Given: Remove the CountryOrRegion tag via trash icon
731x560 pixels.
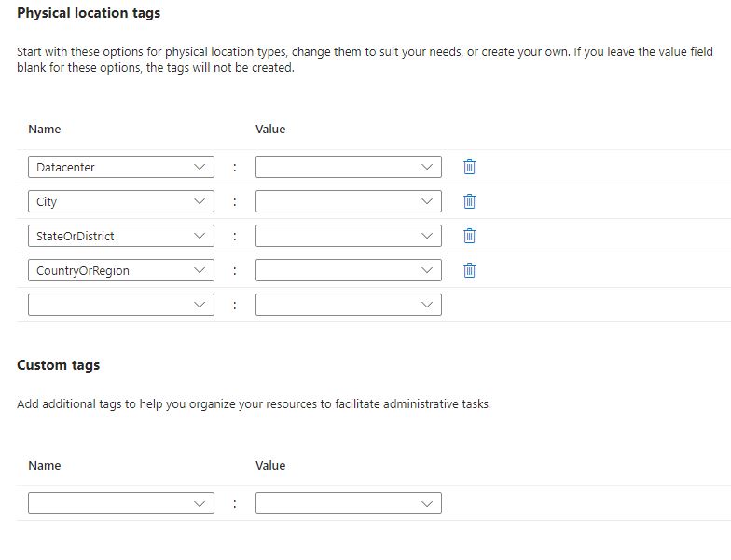Looking at the screenshot, I should coord(469,270).
